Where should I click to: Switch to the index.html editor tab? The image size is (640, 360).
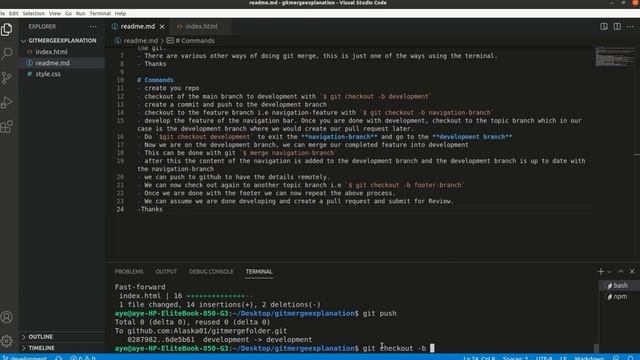click(x=201, y=27)
